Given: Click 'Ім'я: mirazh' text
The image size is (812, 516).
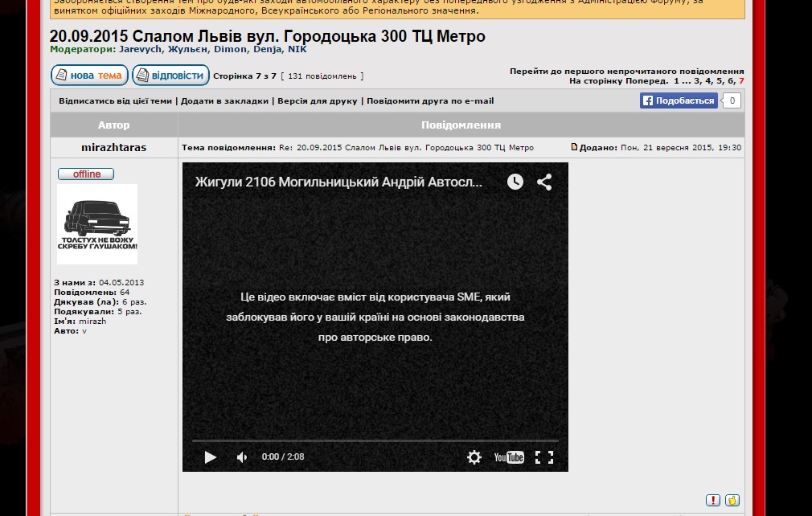Looking at the screenshot, I should click(80, 321).
